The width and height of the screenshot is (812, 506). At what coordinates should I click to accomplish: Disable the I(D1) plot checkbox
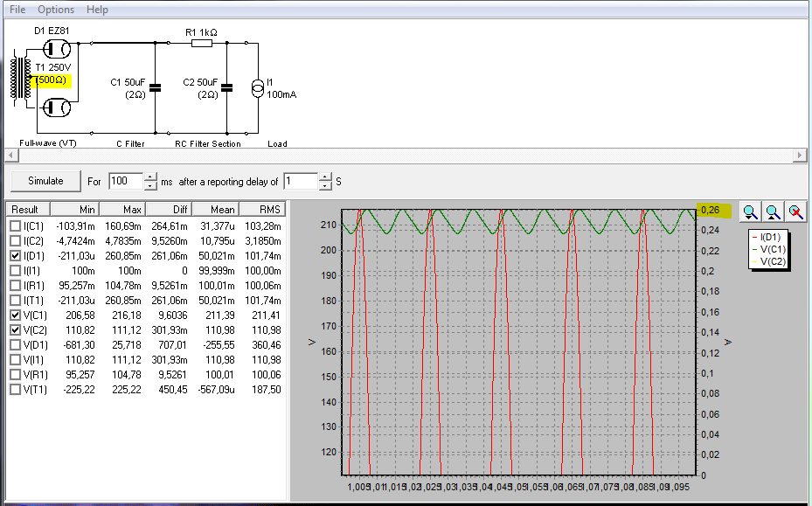pos(15,255)
